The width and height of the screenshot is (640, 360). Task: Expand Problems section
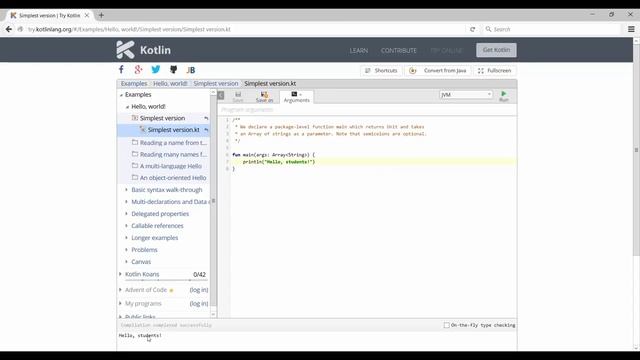tap(126, 249)
